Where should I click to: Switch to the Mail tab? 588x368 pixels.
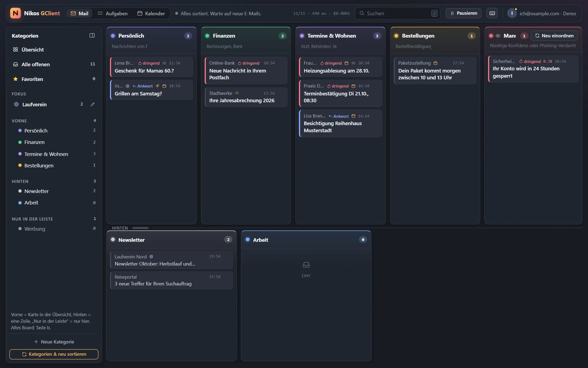(x=79, y=13)
